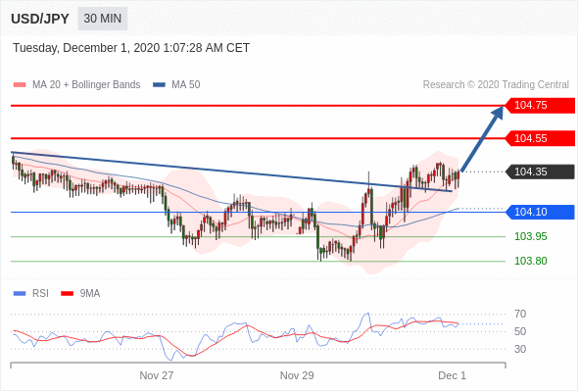Screen dimensions: 578x392
Task: Select the USD/JPY pair title
Action: (x=40, y=19)
